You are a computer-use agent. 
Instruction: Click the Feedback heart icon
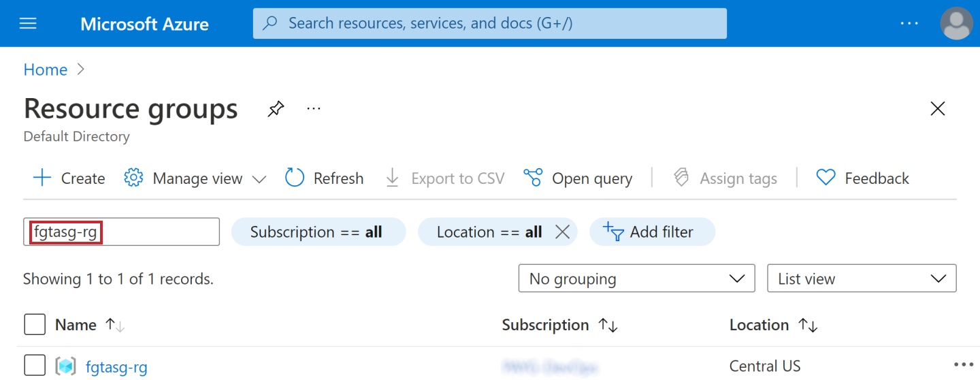pos(826,178)
